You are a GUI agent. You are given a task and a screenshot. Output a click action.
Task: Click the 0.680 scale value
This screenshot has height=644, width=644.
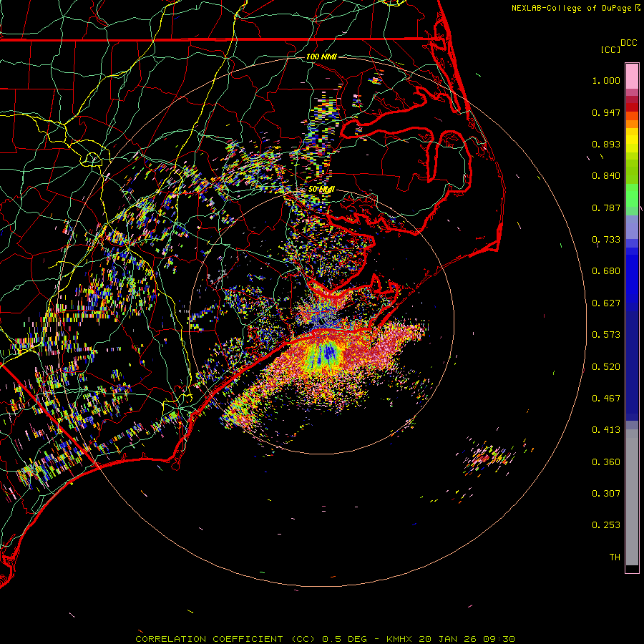point(606,271)
